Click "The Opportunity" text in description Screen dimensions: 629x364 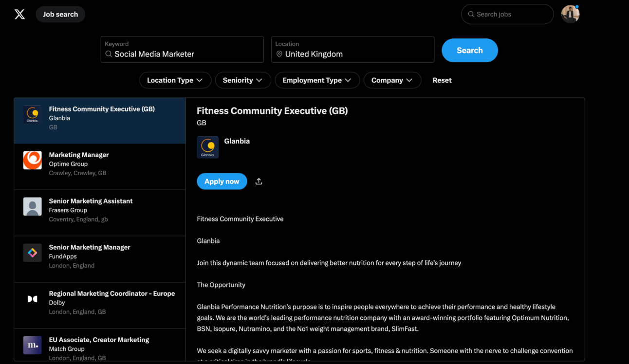click(x=221, y=285)
